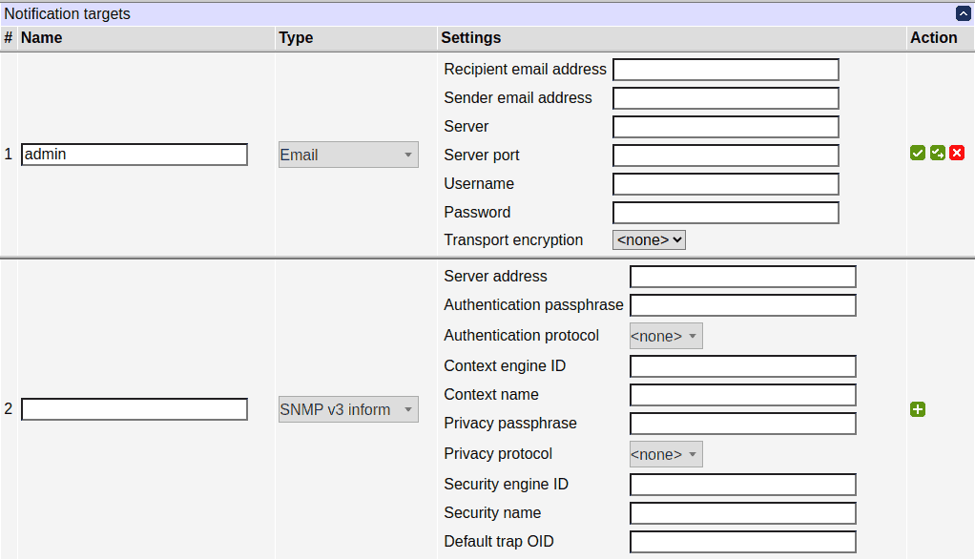Viewport: 975px width, 560px height.
Task: Add the new SNMP v3 inform target
Action: [x=918, y=409]
